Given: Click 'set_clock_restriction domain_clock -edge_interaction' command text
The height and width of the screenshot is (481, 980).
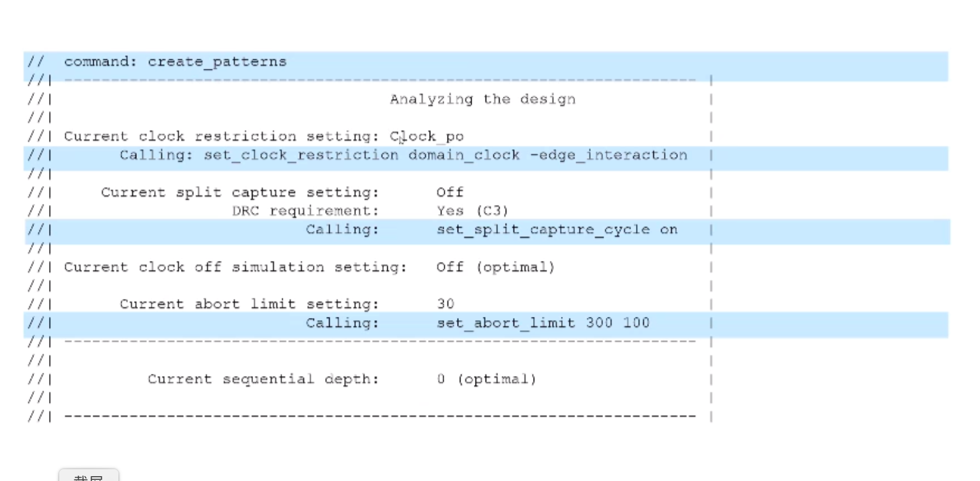Looking at the screenshot, I should tap(446, 155).
